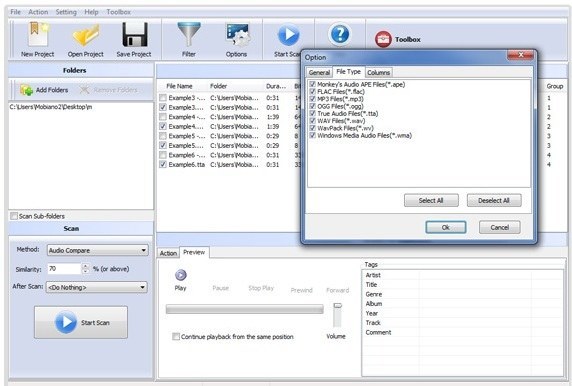
Task: Click the blue question mark help icon
Action: click(x=340, y=34)
